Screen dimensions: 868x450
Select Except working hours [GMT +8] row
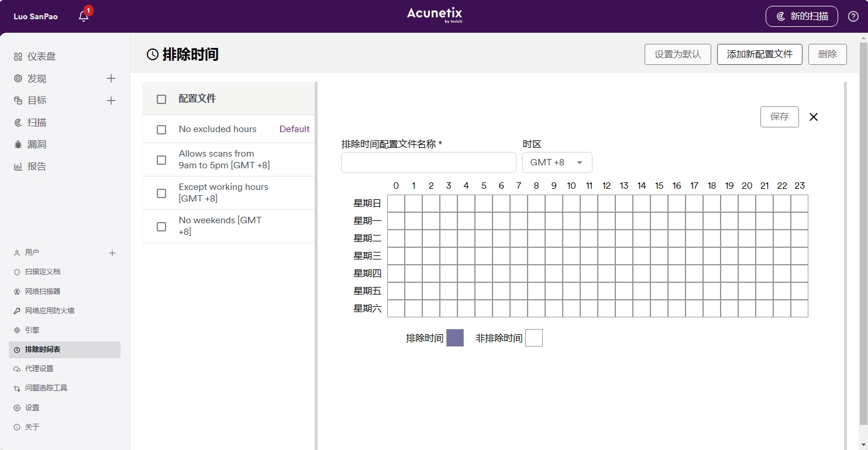click(x=229, y=193)
